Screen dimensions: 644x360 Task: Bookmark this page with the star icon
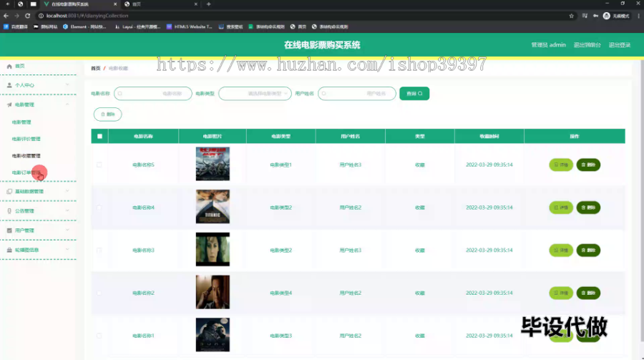571,16
